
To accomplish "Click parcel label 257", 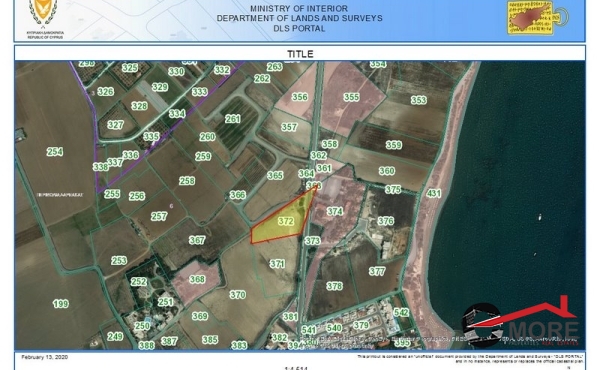I will tap(159, 216).
